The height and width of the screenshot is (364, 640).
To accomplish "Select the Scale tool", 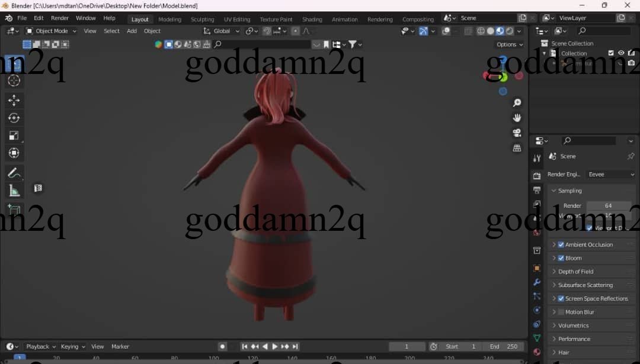I will point(14,136).
